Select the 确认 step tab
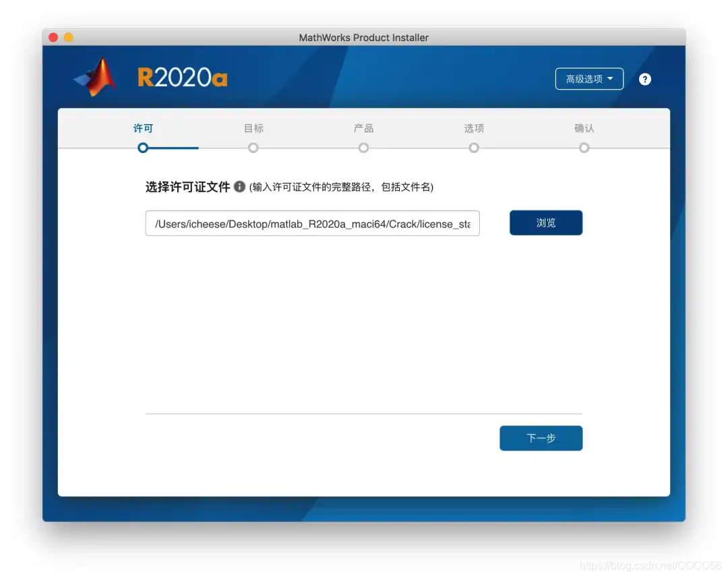Screen dimensions: 728x578 [x=584, y=128]
